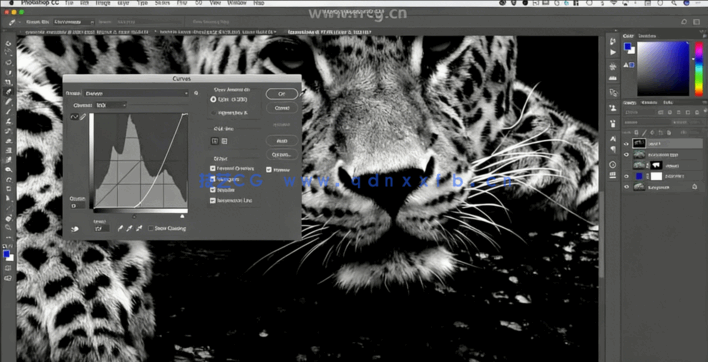Open the File menu

pos(69,3)
